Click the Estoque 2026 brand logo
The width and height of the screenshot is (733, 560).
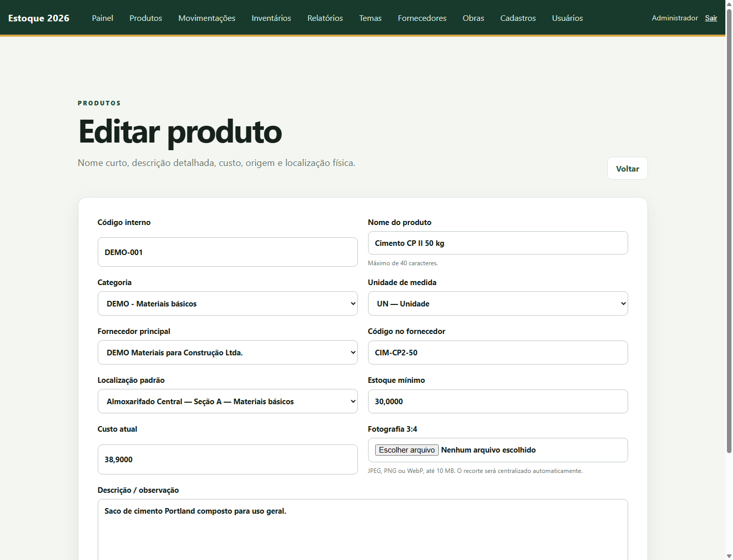(x=39, y=18)
